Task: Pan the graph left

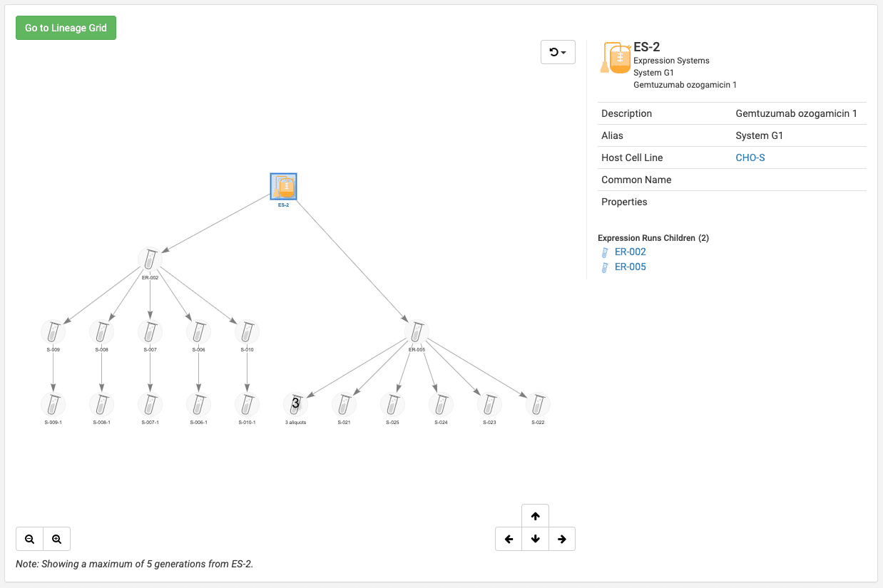Action: tap(509, 540)
